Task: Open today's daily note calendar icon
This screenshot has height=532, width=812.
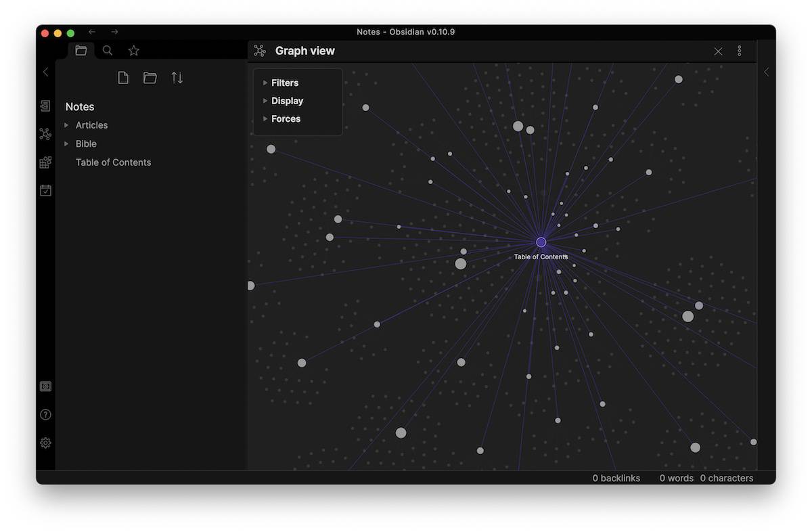Action: click(45, 191)
